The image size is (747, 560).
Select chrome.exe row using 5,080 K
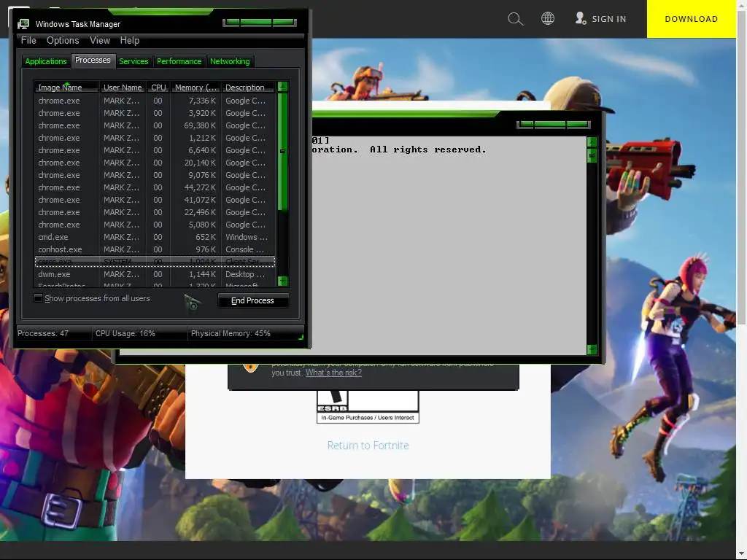pos(155,225)
